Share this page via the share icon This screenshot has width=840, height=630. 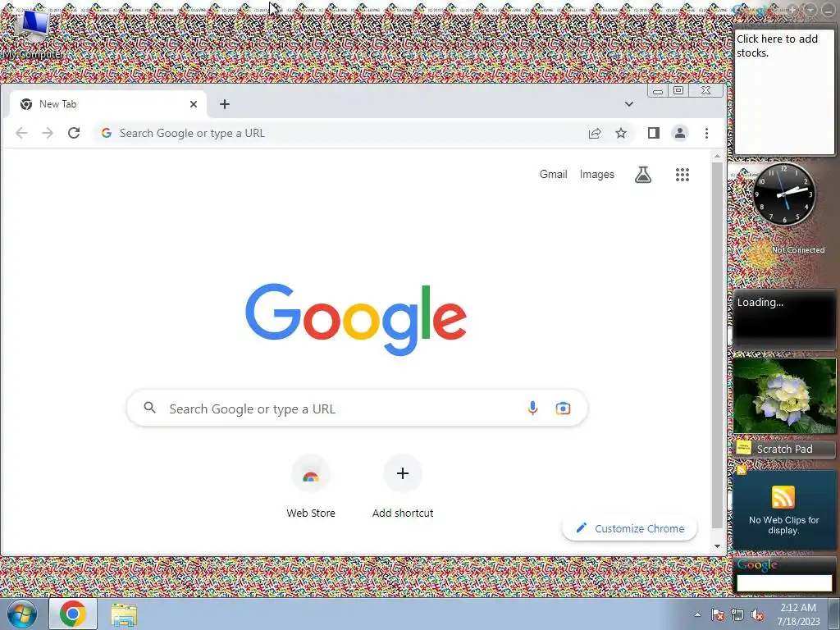595,133
